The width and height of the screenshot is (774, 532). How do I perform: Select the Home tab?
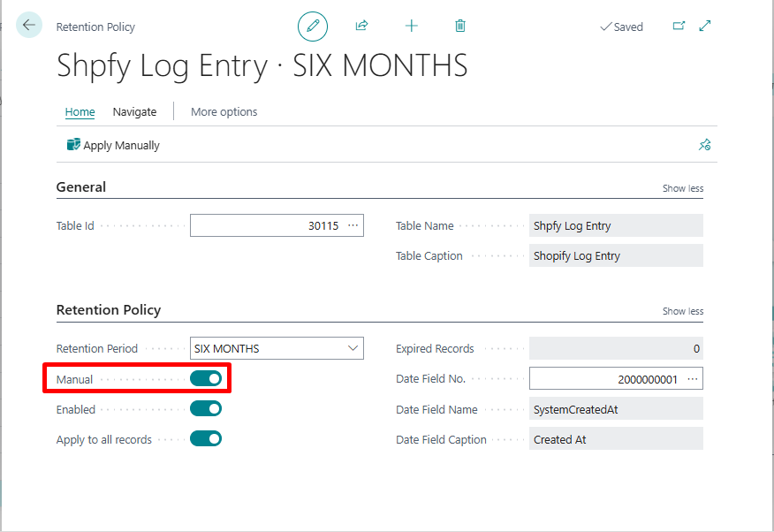[80, 112]
